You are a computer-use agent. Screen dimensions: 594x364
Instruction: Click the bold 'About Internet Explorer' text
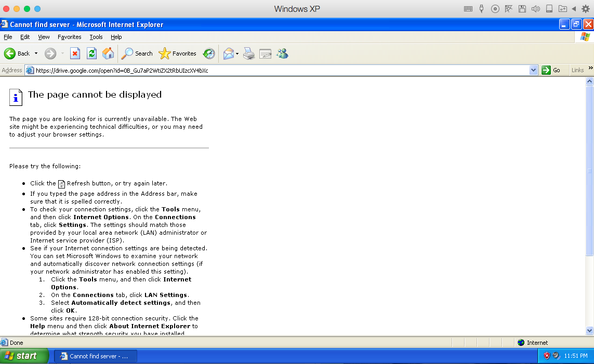150,326
